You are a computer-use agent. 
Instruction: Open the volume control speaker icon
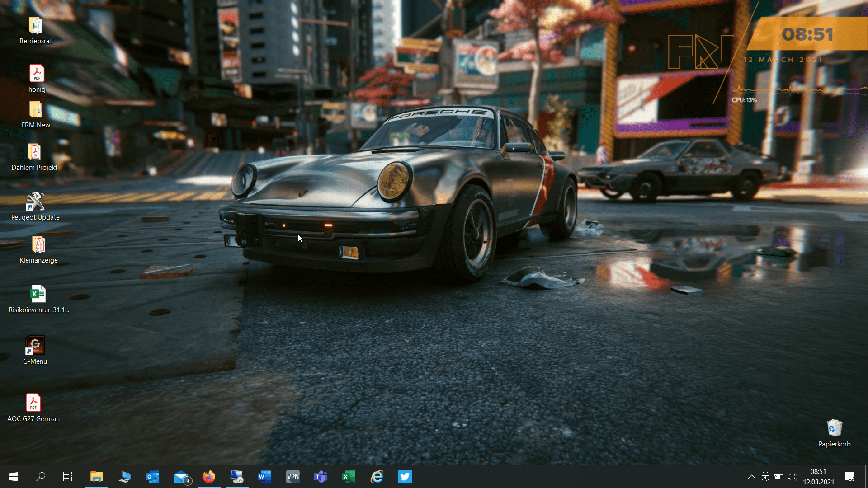click(792, 477)
